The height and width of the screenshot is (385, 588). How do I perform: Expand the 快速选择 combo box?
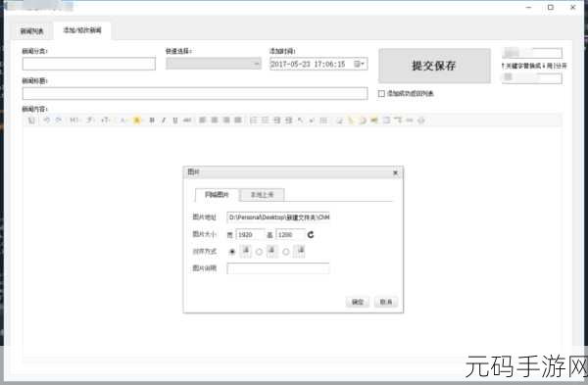coord(214,64)
